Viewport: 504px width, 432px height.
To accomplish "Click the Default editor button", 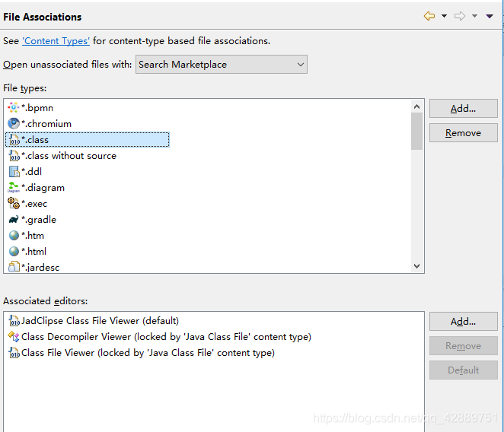I will pos(463,370).
